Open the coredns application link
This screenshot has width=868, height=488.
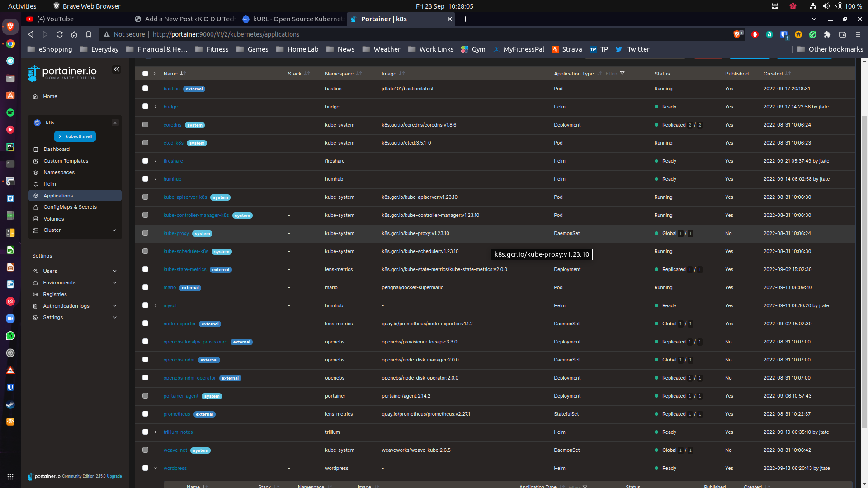coord(172,125)
